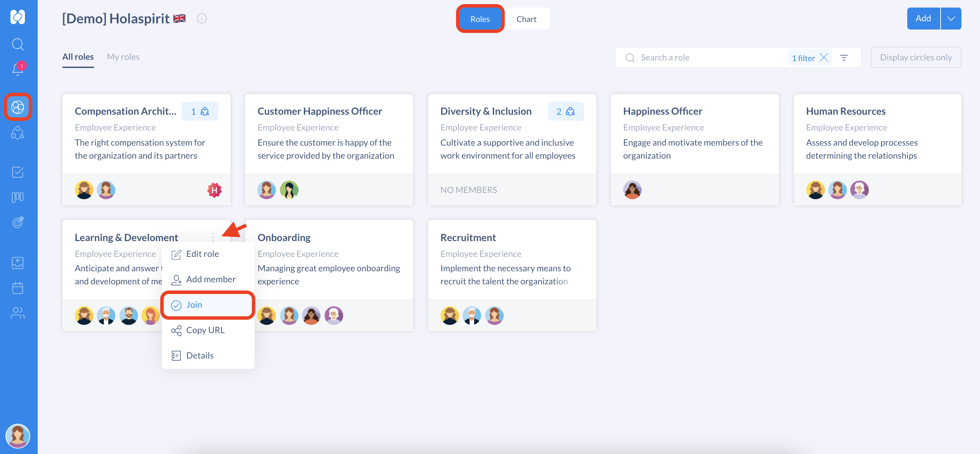980x454 pixels.
Task: Switch to the Chart view
Action: click(526, 19)
